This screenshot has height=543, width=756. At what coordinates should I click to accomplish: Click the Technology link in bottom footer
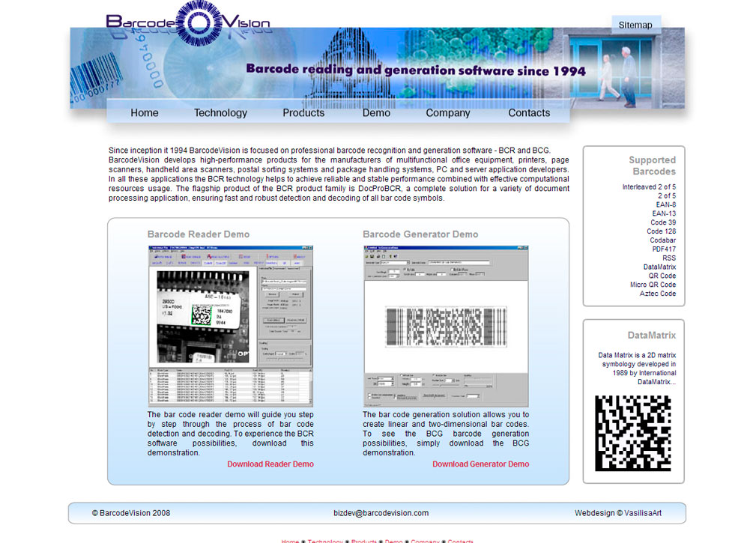coord(325,541)
